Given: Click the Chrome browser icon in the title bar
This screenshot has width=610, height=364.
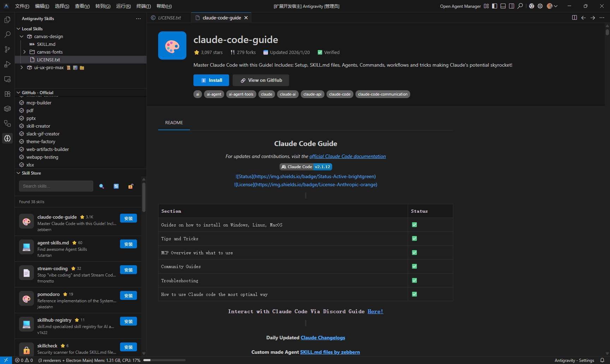Looking at the screenshot, I should pos(532,6).
